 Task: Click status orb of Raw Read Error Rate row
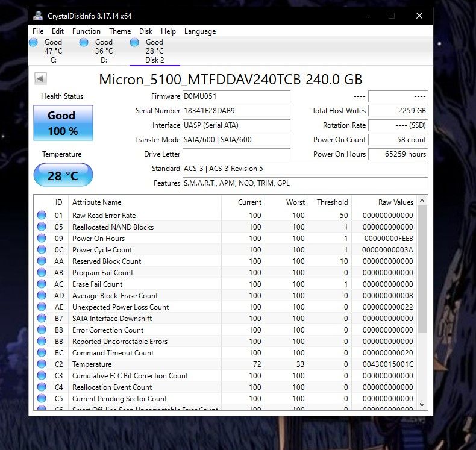click(42, 215)
